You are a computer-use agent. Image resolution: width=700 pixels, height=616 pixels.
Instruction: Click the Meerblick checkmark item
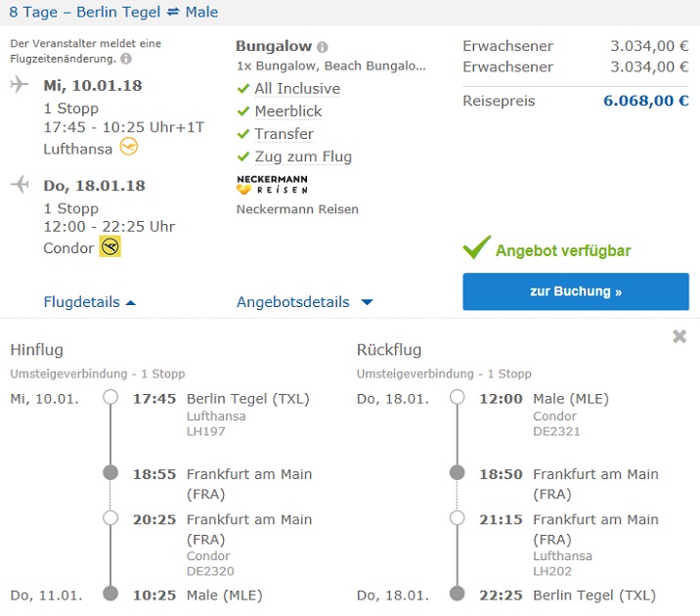[243, 111]
